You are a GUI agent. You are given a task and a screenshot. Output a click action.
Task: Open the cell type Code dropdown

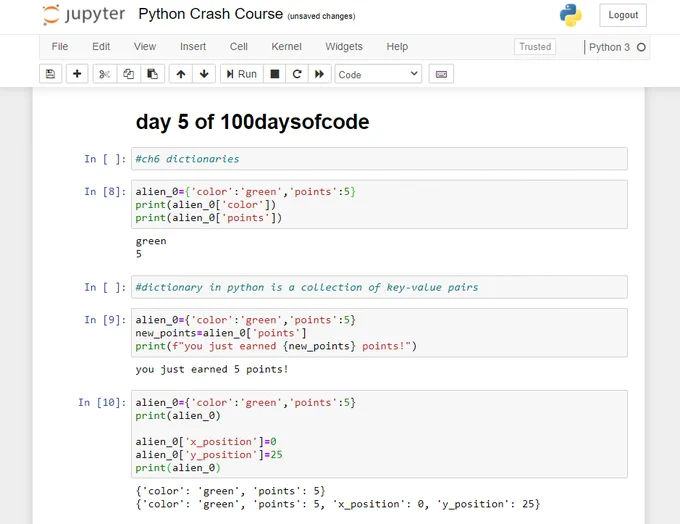pos(378,75)
